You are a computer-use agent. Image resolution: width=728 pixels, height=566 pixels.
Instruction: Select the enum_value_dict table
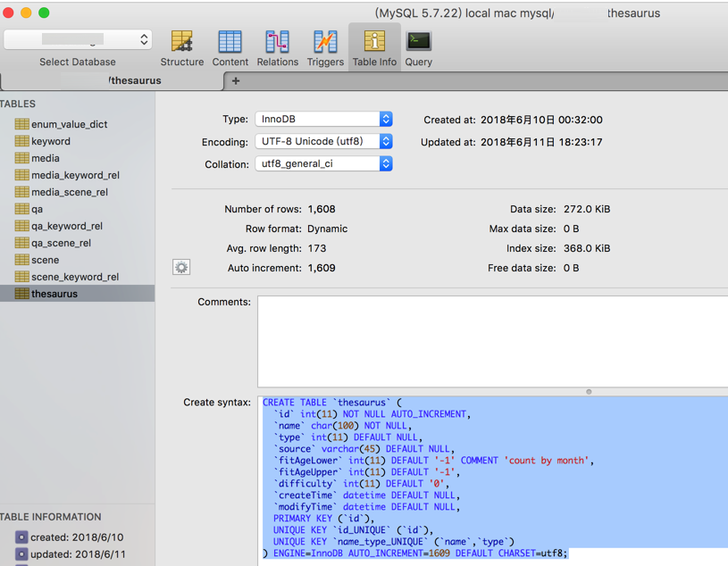coord(69,124)
